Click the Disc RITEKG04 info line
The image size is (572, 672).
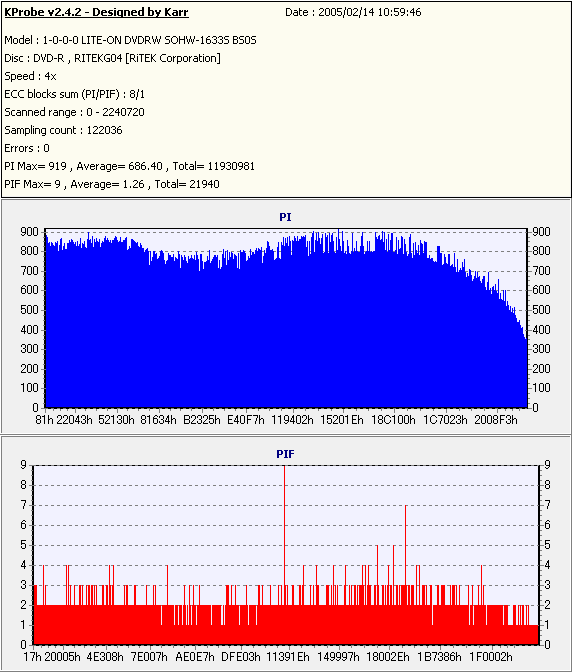(112, 58)
